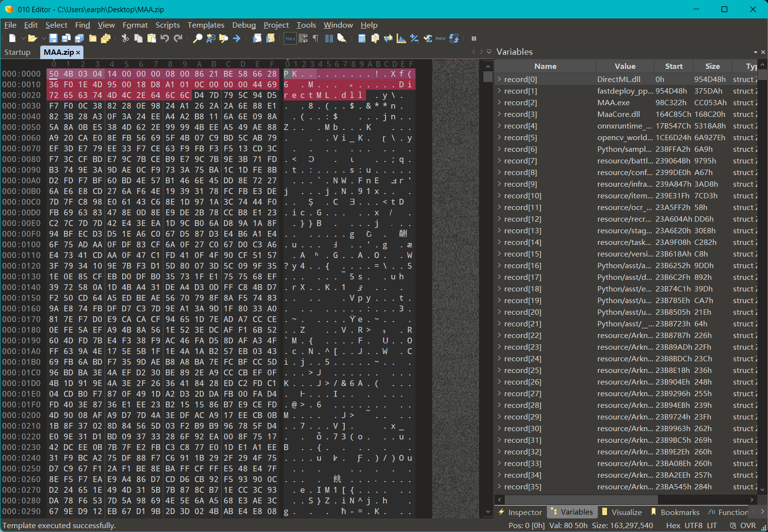Screen dimensions: 768x532
Task: Toggle LIT endian setting in status bar
Action: coord(712,525)
